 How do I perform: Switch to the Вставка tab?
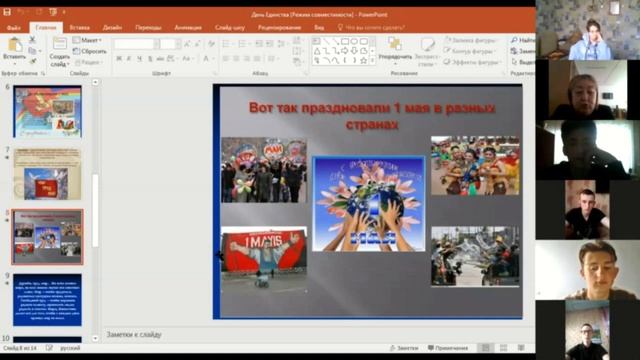tap(79, 28)
